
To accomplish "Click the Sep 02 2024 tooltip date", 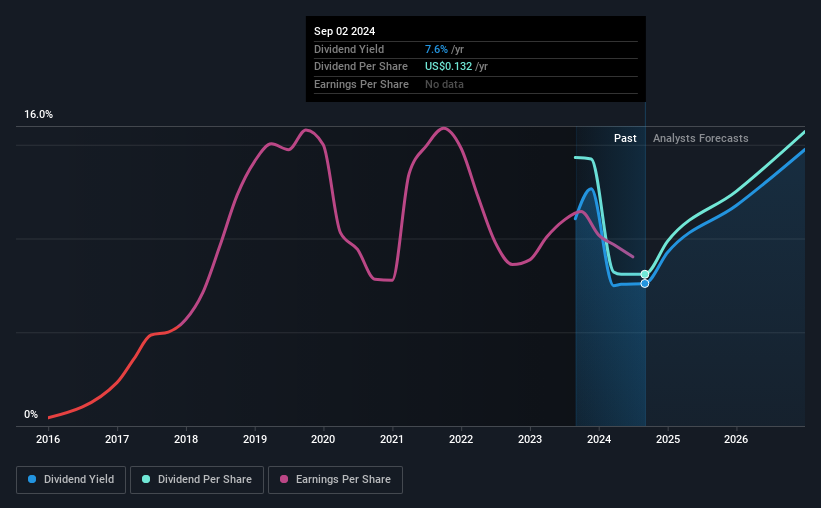I will click(345, 31).
